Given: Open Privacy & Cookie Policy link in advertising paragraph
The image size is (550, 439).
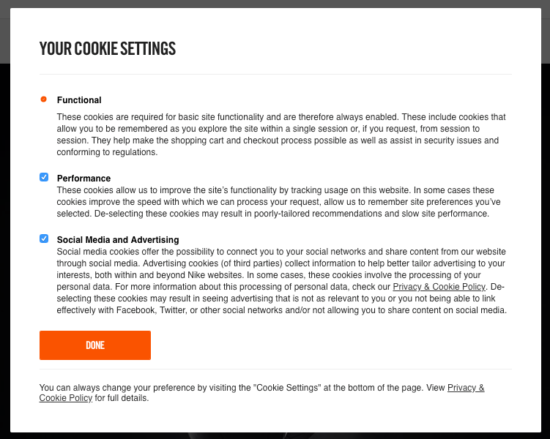Looking at the screenshot, I should tap(439, 287).
